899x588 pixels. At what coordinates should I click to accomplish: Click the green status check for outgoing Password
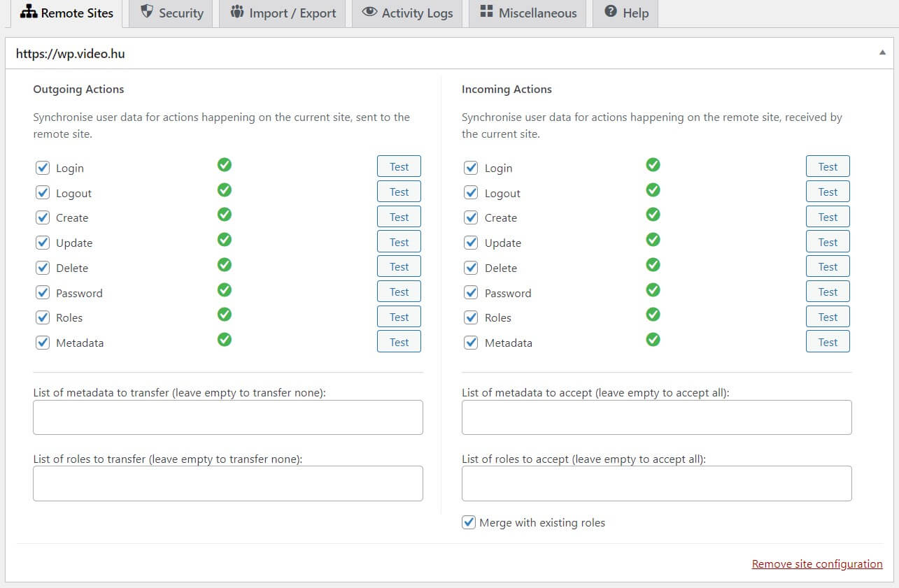pos(225,290)
